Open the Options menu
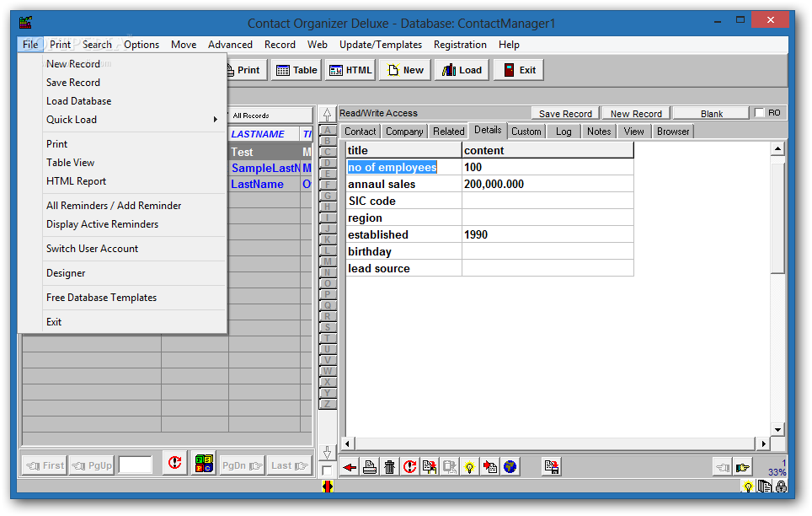Viewport: 812px width, 516px height. tap(142, 45)
